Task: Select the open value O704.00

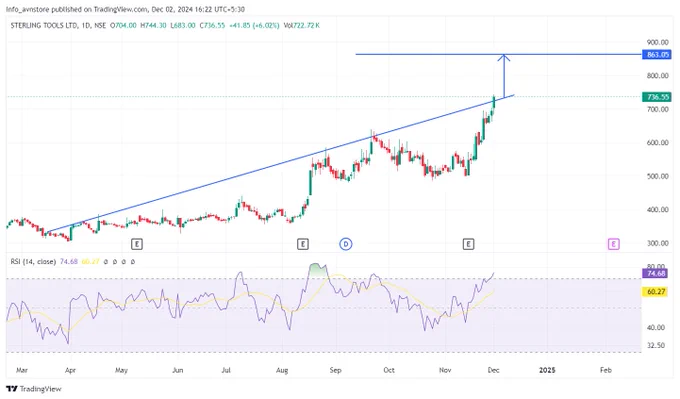Action: coord(123,26)
